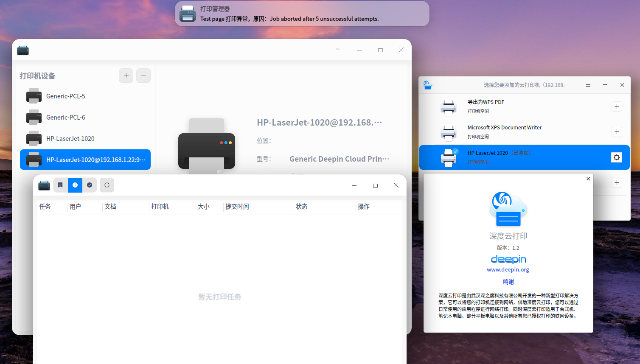Image resolution: width=640 pixels, height=364 pixels.
Task: Show completed jobs with the checkmark filter
Action: click(x=90, y=185)
